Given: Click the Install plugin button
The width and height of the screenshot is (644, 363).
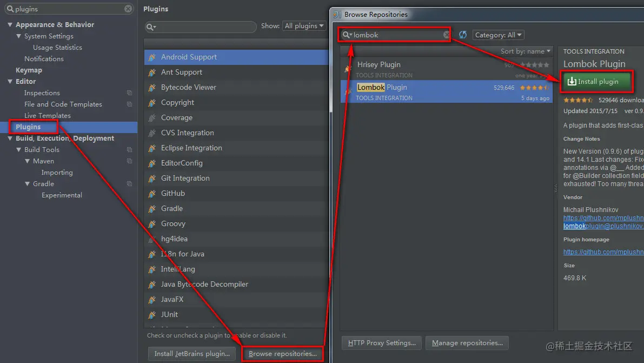Looking at the screenshot, I should 596,81.
